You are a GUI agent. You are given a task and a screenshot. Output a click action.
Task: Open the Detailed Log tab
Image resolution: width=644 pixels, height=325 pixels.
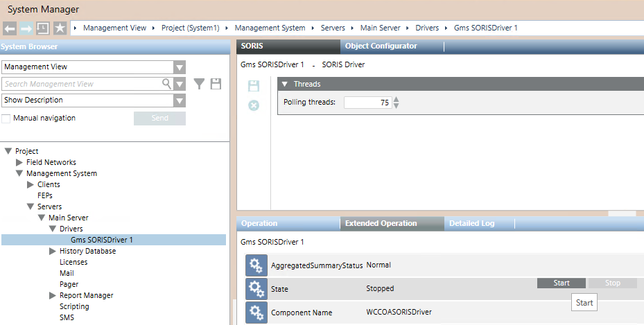471,224
